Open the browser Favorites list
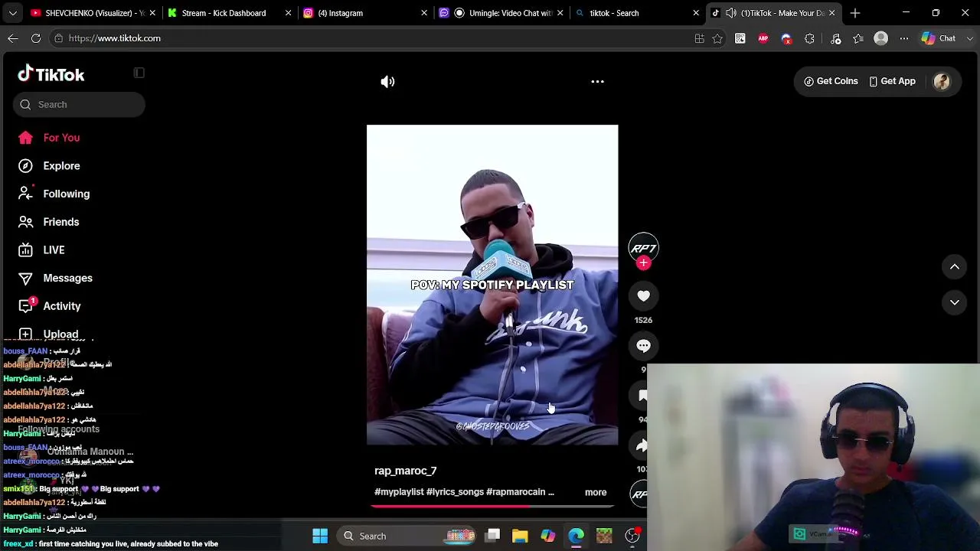The height and width of the screenshot is (551, 980). pos(858,38)
